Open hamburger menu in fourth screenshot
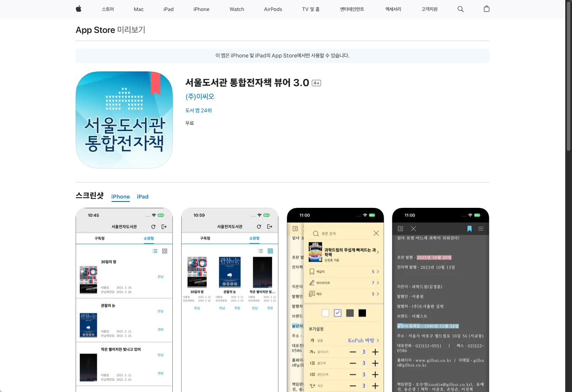The image size is (572, 392). (x=481, y=229)
